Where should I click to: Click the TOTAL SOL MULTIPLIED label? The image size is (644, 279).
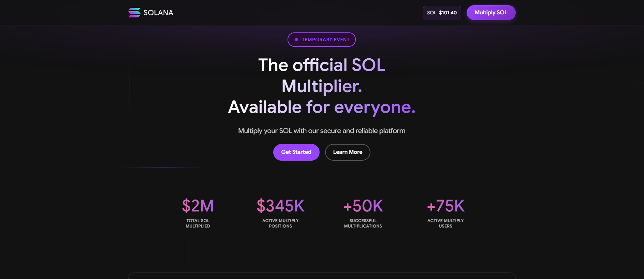[198, 223]
